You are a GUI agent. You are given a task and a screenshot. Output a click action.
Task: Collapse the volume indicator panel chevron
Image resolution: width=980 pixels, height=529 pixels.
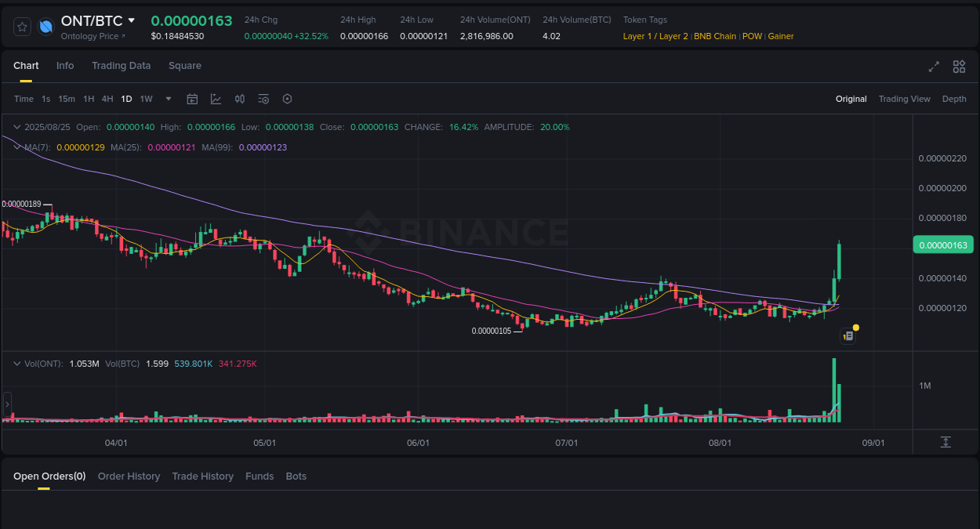pos(16,363)
